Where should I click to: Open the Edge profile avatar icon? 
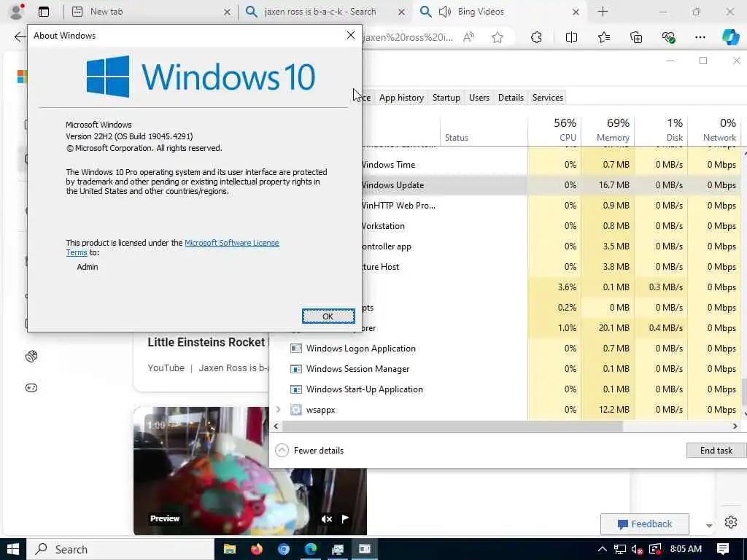[x=16, y=12]
